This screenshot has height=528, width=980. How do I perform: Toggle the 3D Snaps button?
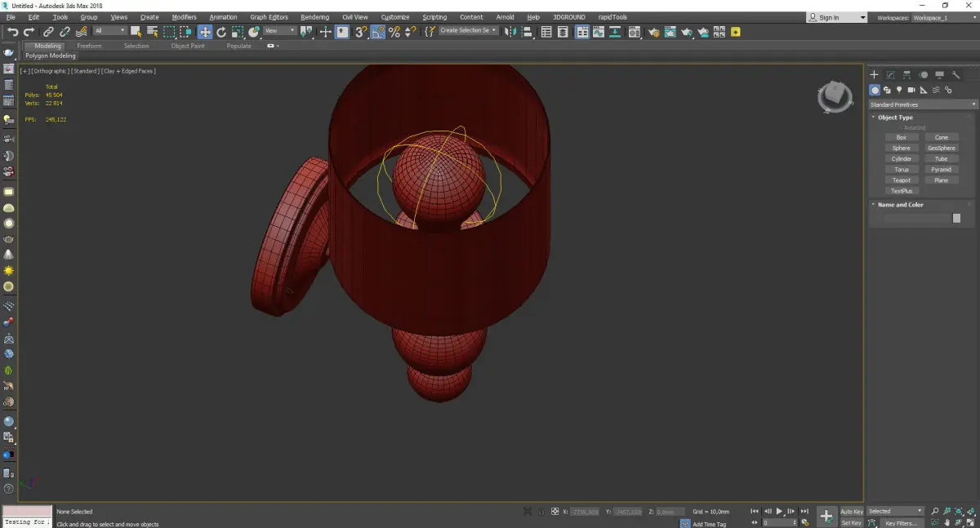click(361, 32)
